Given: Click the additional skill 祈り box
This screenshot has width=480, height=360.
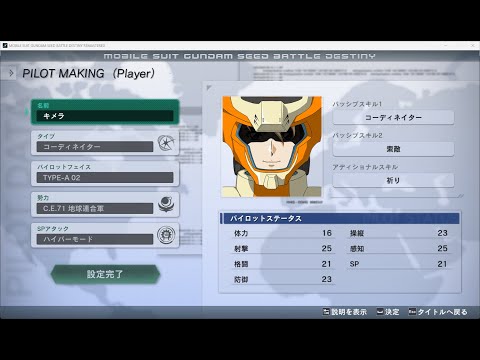Looking at the screenshot, I should (393, 180).
